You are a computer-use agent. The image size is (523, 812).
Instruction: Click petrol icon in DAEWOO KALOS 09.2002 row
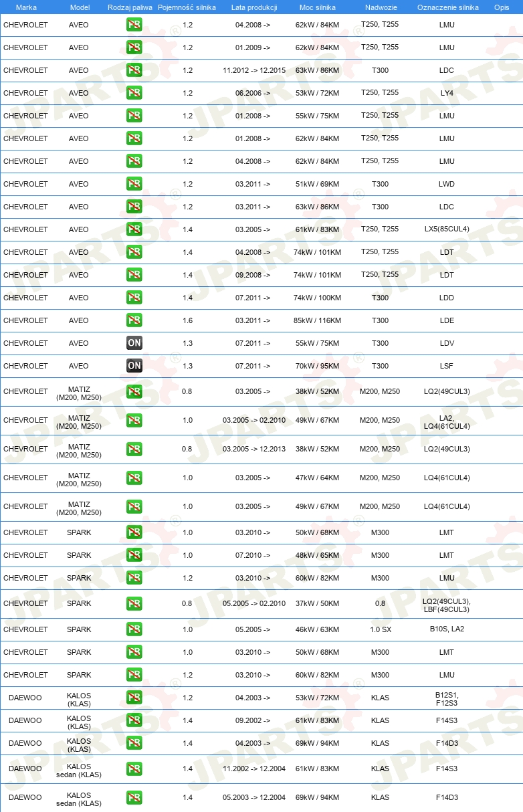pos(134,720)
